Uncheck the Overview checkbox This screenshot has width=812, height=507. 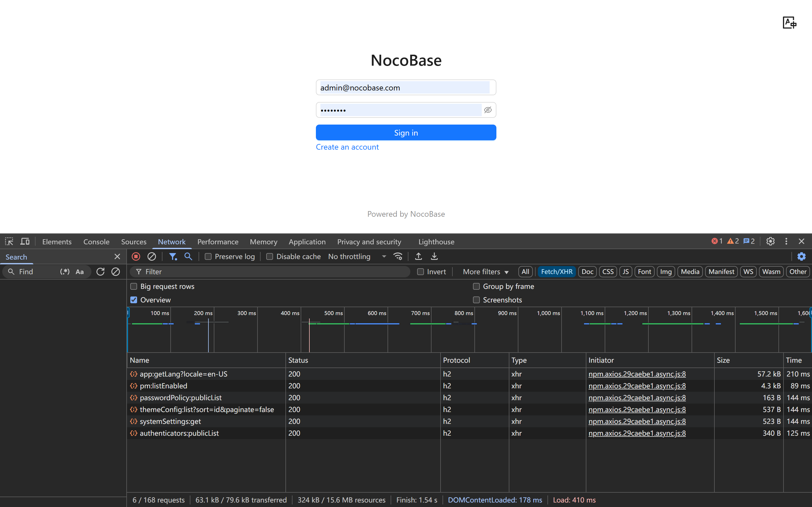(134, 300)
